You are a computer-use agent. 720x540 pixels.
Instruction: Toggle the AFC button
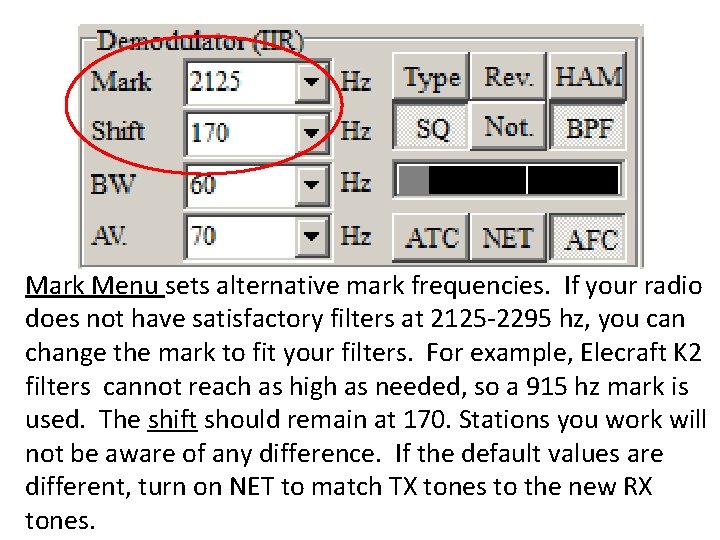588,238
